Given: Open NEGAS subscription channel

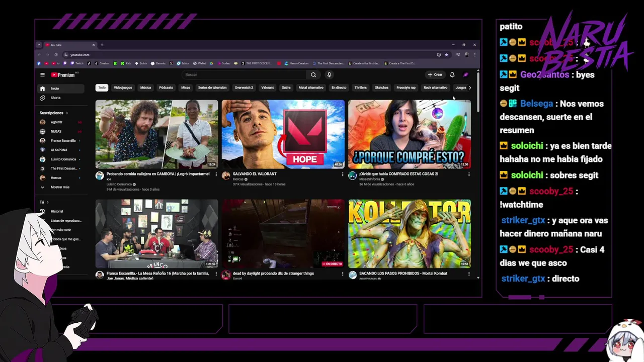Looking at the screenshot, I should 61,131.
